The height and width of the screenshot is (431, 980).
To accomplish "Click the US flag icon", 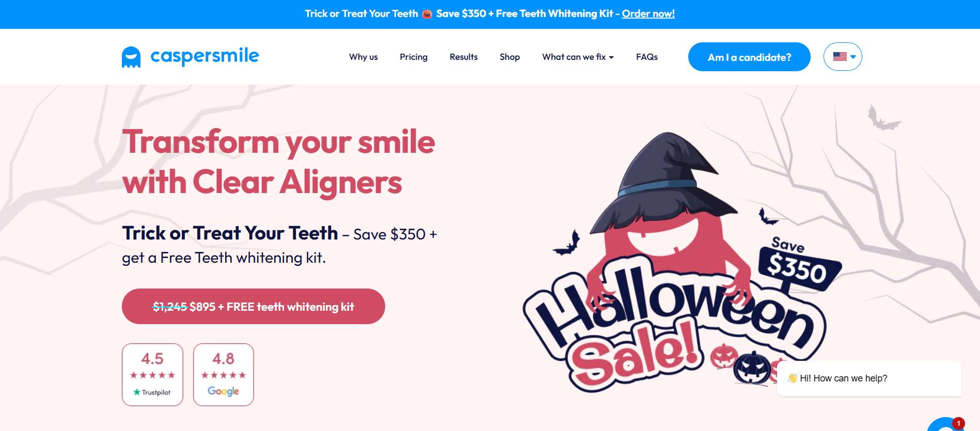I will coord(840,57).
